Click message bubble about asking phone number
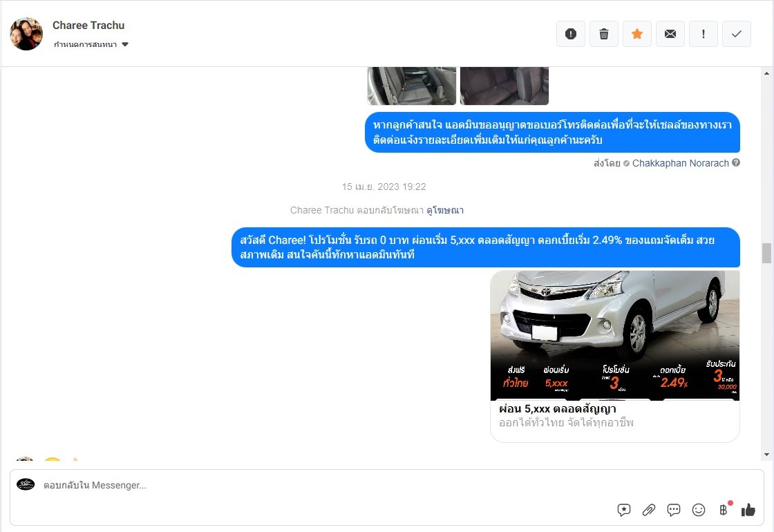774x532 pixels. [552, 132]
